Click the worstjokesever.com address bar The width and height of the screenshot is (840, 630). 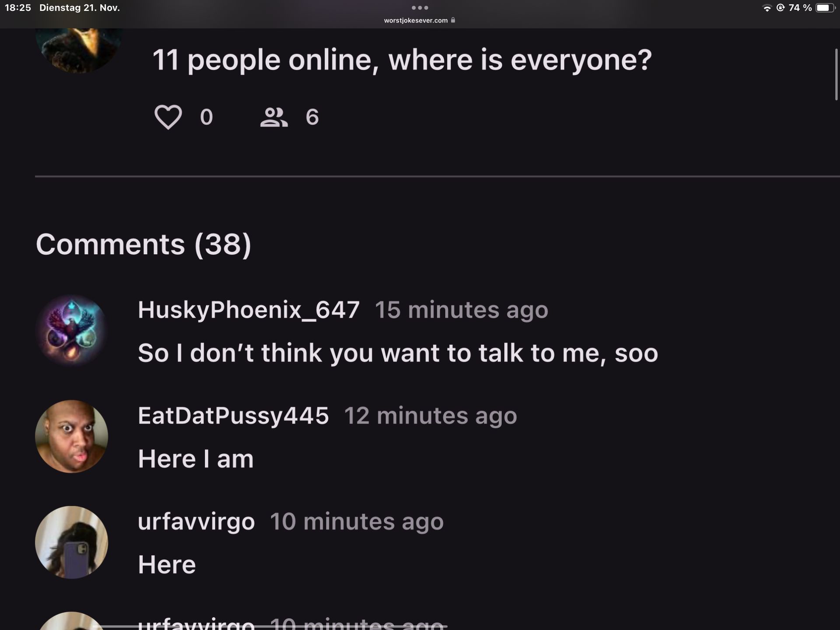point(416,20)
